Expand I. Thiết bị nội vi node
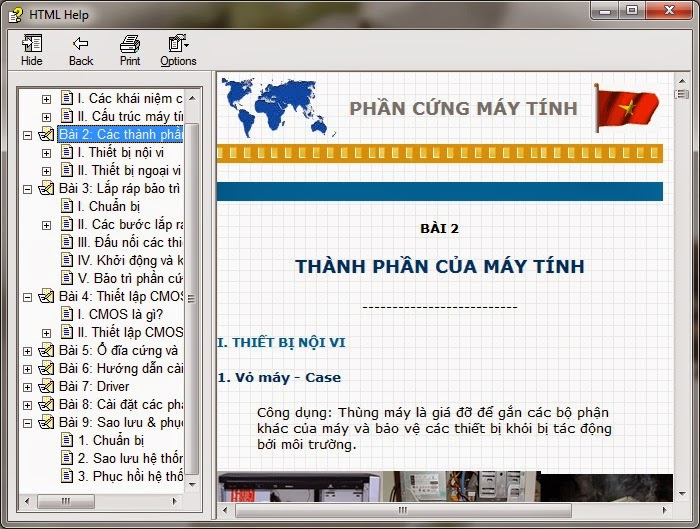This screenshot has width=700, height=529. coord(46,152)
